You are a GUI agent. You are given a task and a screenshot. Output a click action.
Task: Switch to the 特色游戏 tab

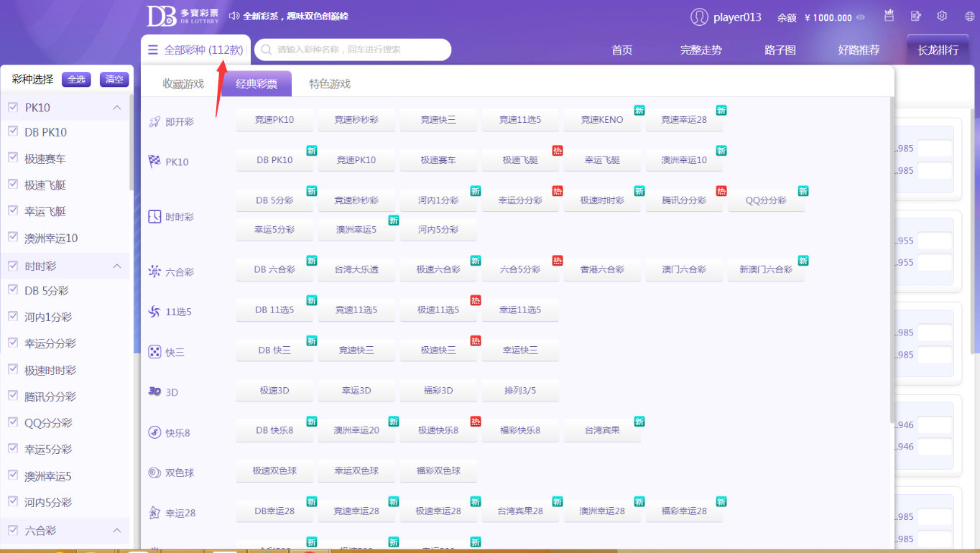click(x=330, y=84)
